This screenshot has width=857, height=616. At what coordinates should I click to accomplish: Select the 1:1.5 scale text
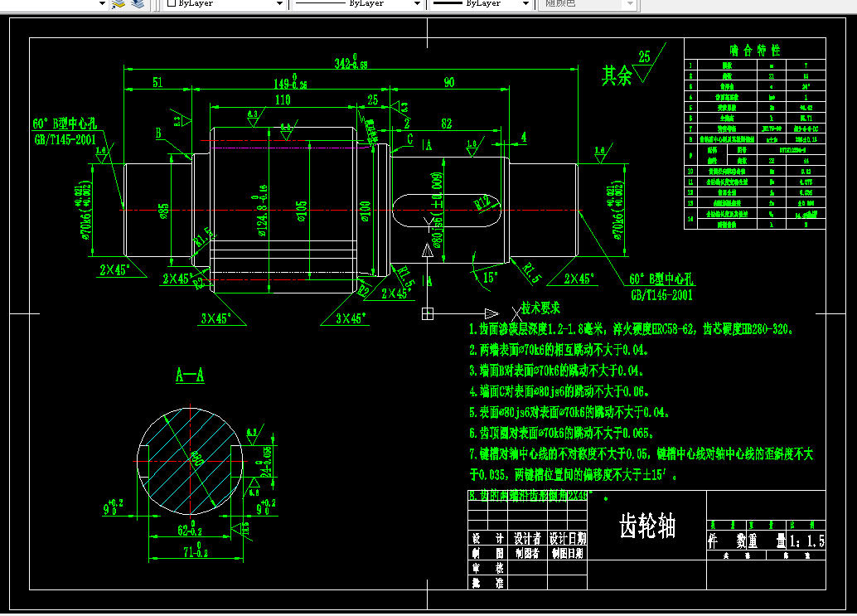pyautogui.click(x=807, y=541)
